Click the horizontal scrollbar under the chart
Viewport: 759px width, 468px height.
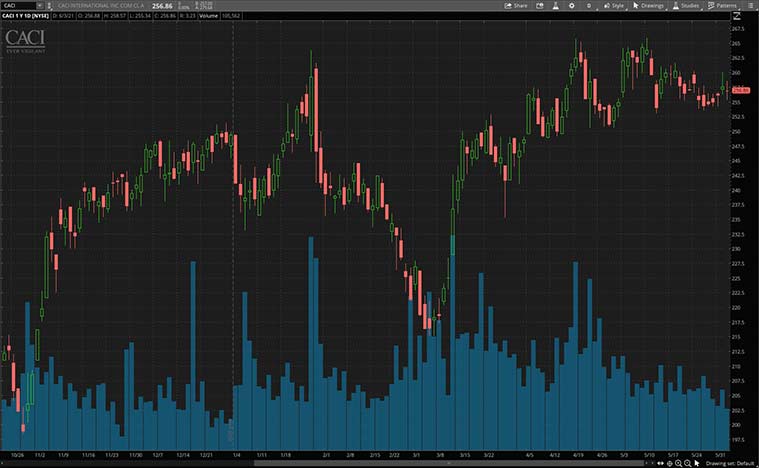400,463
